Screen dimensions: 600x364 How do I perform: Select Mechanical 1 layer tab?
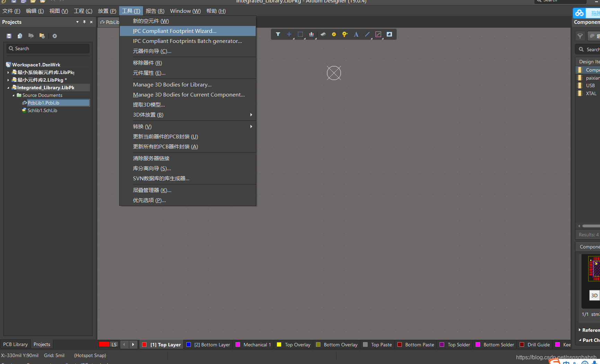(253, 345)
